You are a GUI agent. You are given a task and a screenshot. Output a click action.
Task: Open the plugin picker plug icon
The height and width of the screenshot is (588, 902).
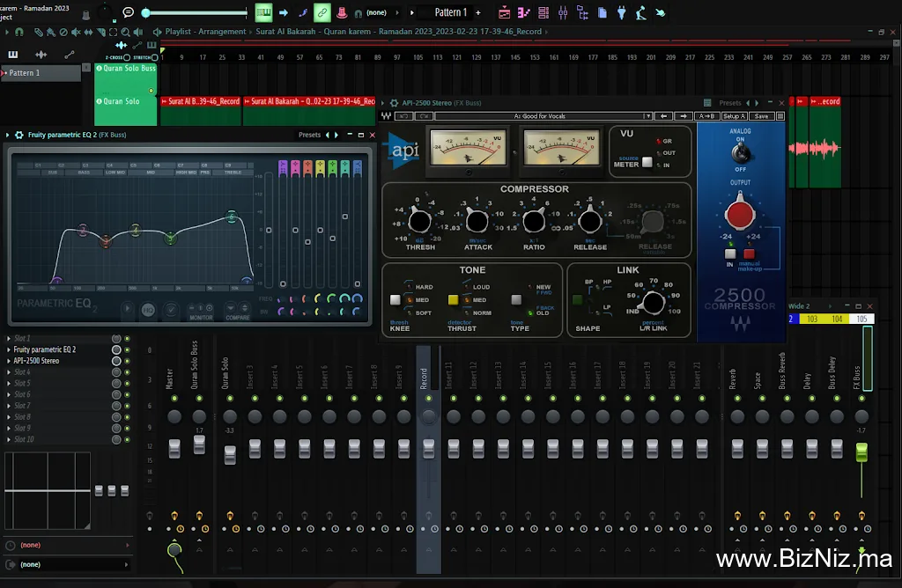621,12
